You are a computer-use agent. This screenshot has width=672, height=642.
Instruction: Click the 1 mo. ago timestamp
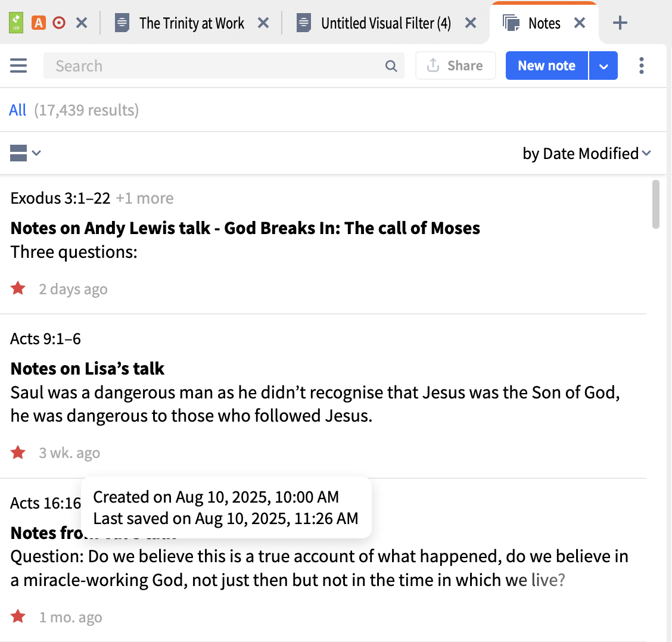pyautogui.click(x=70, y=618)
